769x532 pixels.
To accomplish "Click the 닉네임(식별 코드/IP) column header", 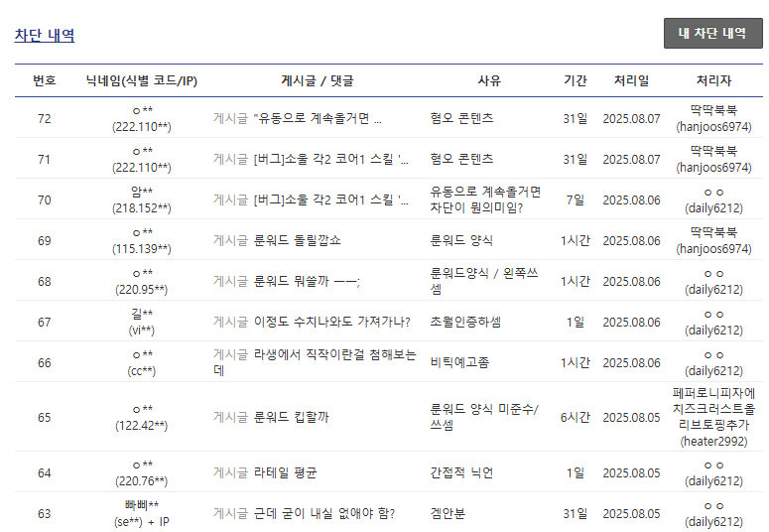I will tap(142, 80).
